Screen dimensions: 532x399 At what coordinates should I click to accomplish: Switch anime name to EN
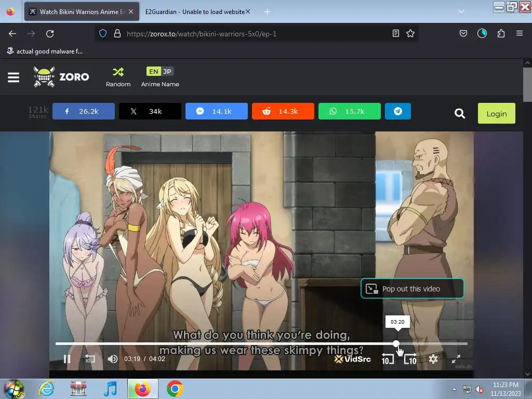154,71
